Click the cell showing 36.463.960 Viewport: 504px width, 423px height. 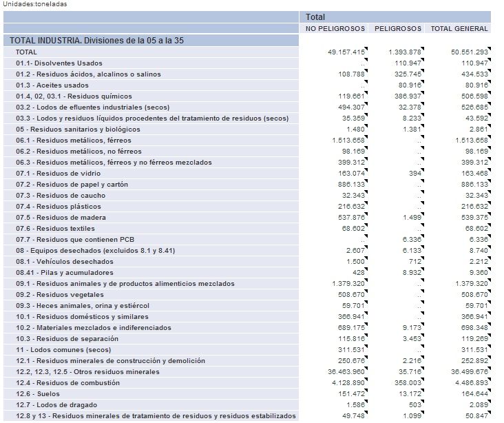[x=346, y=372]
